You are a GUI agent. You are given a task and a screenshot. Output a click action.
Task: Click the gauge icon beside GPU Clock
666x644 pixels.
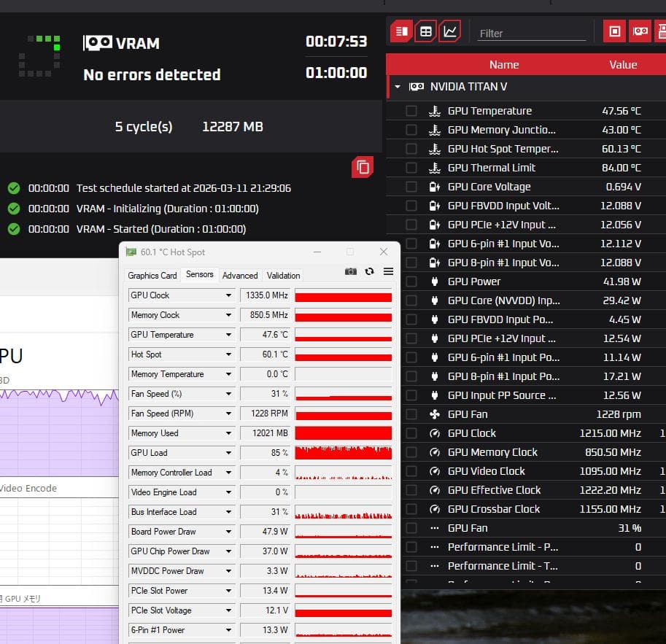tap(434, 433)
